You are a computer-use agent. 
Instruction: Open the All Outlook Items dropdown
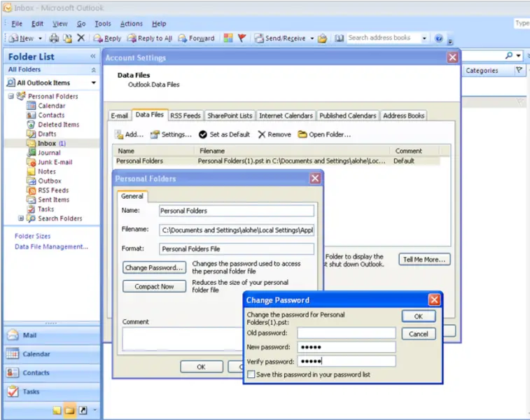(x=94, y=83)
